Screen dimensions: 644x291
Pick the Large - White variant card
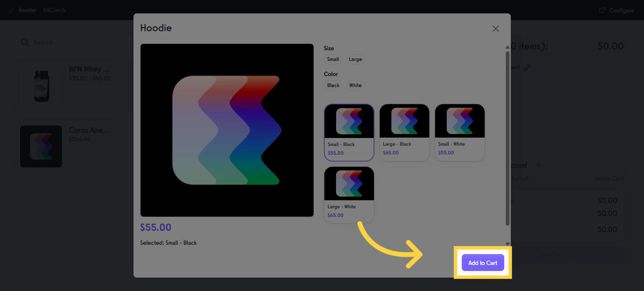point(349,194)
